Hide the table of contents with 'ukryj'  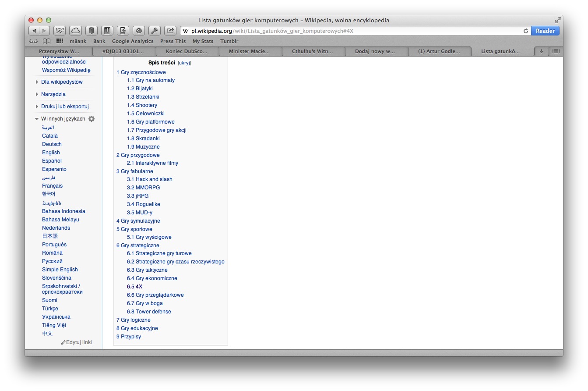pos(184,63)
